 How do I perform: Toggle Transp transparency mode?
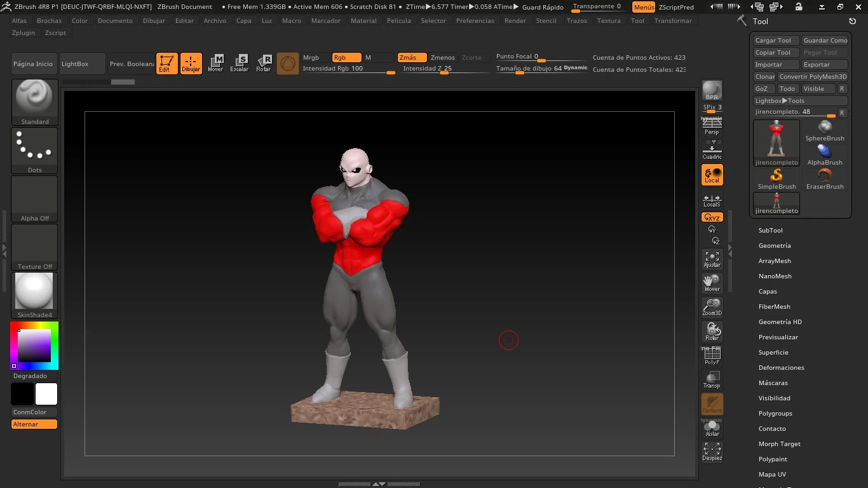pos(712,380)
